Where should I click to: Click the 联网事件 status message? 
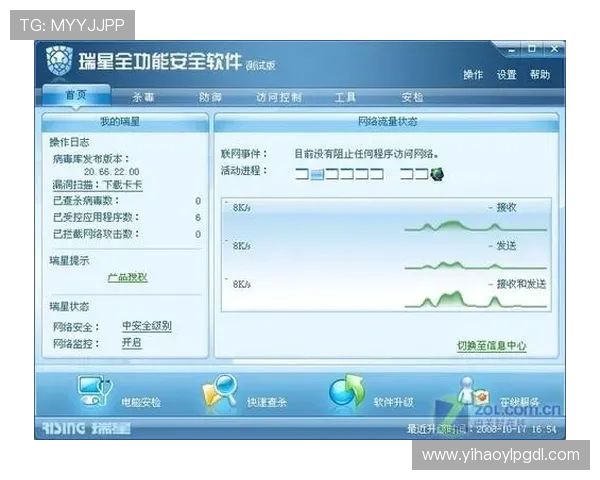[367, 154]
